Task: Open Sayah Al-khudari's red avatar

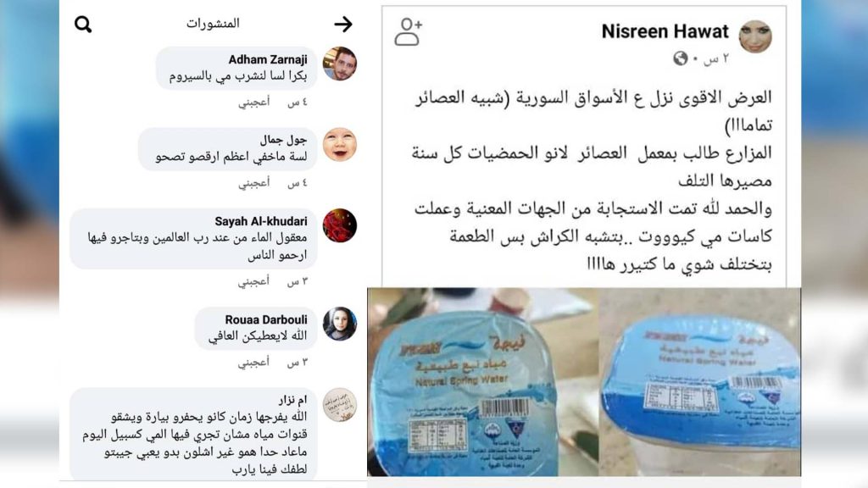Action: (339, 225)
